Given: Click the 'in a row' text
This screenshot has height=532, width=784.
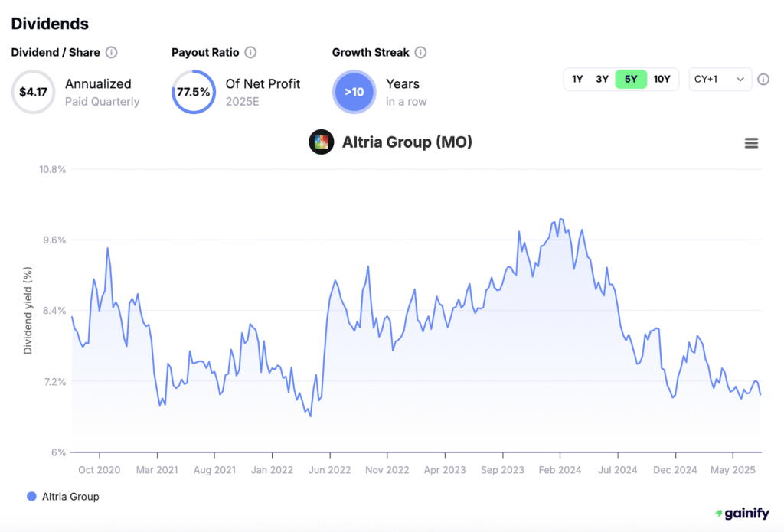Looking at the screenshot, I should click(x=406, y=102).
